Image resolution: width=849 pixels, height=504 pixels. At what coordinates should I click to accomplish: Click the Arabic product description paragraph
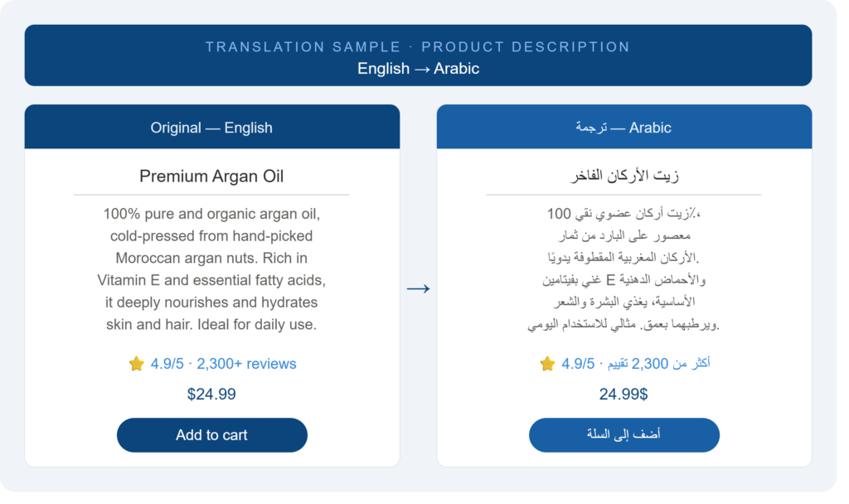click(623, 269)
